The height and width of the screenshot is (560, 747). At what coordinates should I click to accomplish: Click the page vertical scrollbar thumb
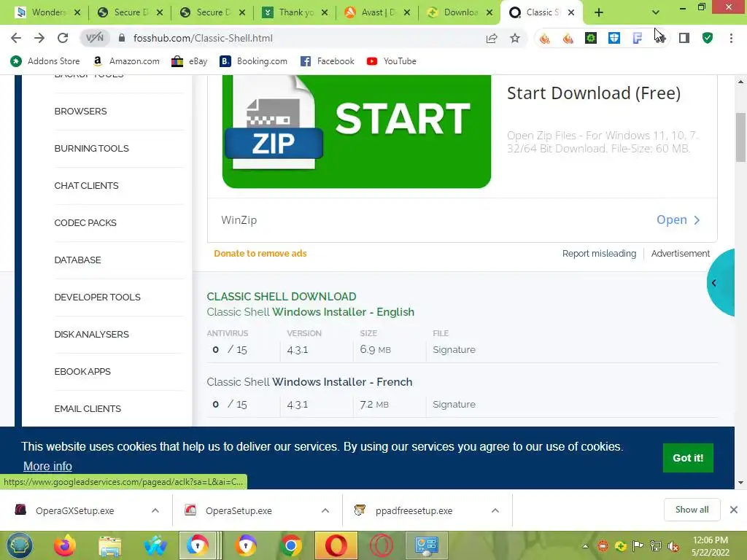point(740,137)
